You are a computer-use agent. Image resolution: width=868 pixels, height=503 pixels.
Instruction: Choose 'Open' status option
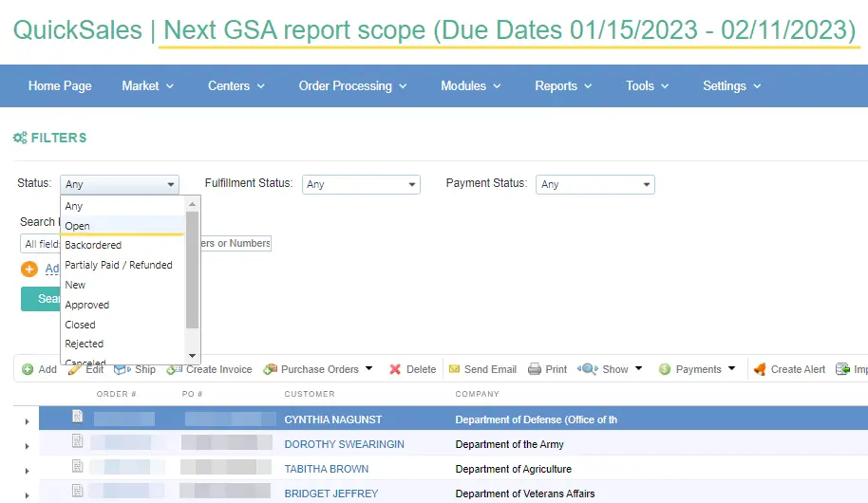click(x=123, y=226)
